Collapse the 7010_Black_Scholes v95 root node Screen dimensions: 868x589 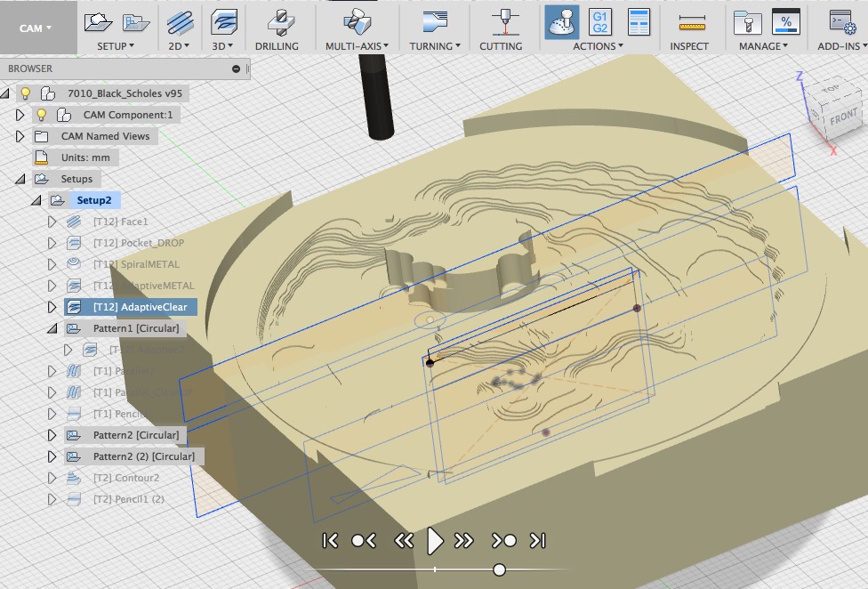(5, 93)
